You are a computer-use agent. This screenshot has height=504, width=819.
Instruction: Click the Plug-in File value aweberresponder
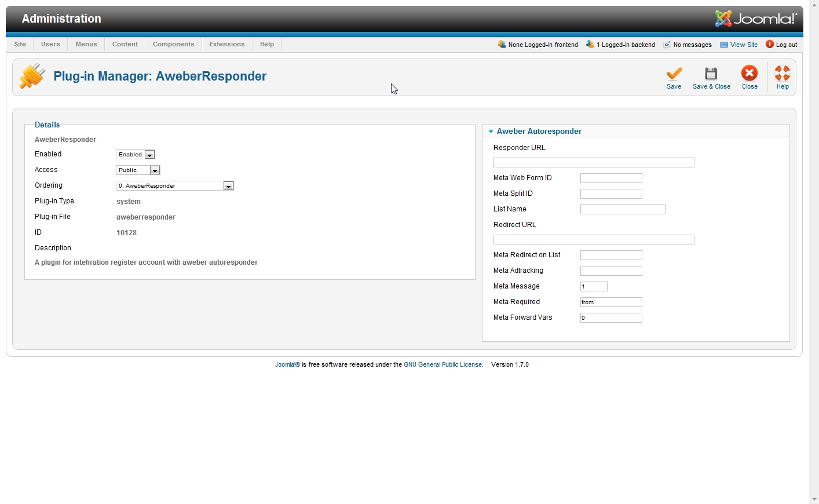(x=146, y=217)
